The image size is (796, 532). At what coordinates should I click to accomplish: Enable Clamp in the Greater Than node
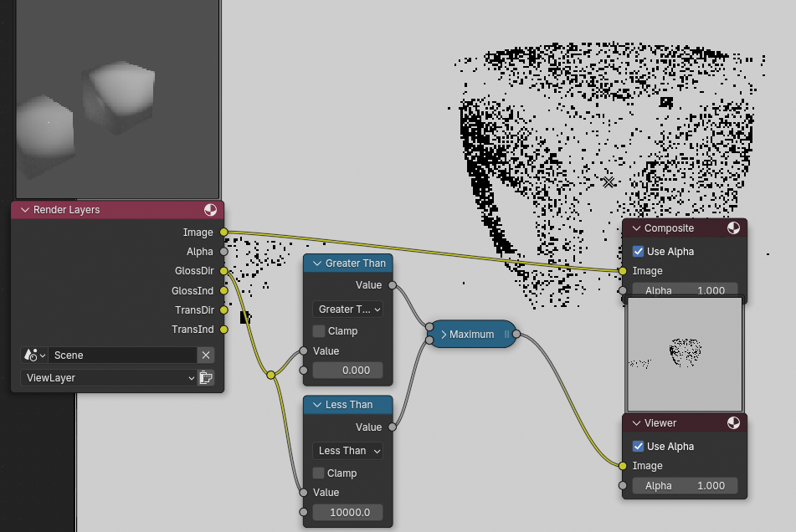[x=319, y=331]
